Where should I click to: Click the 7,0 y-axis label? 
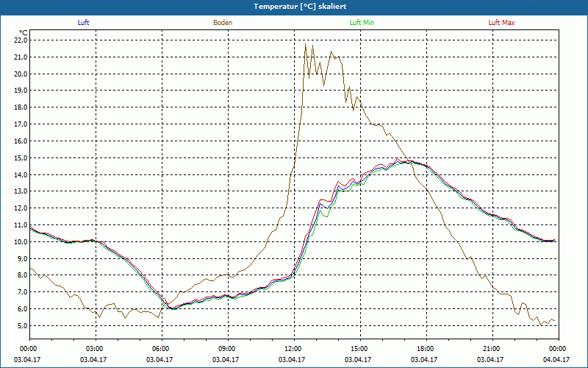[x=22, y=292]
